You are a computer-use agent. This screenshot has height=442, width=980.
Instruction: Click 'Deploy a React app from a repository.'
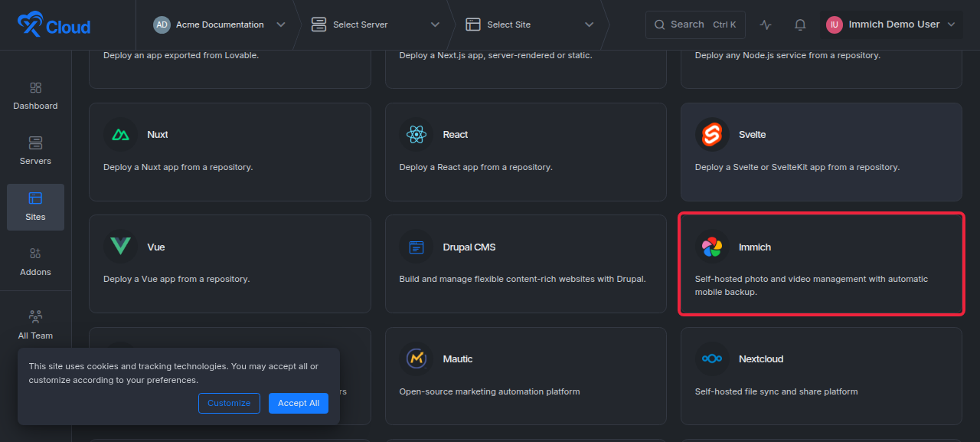click(x=475, y=167)
